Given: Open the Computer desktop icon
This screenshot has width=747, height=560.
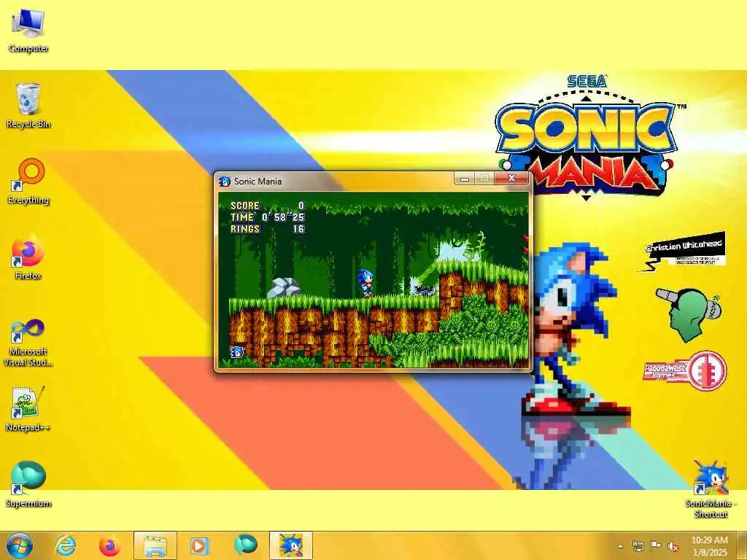Looking at the screenshot, I should pyautogui.click(x=28, y=30).
